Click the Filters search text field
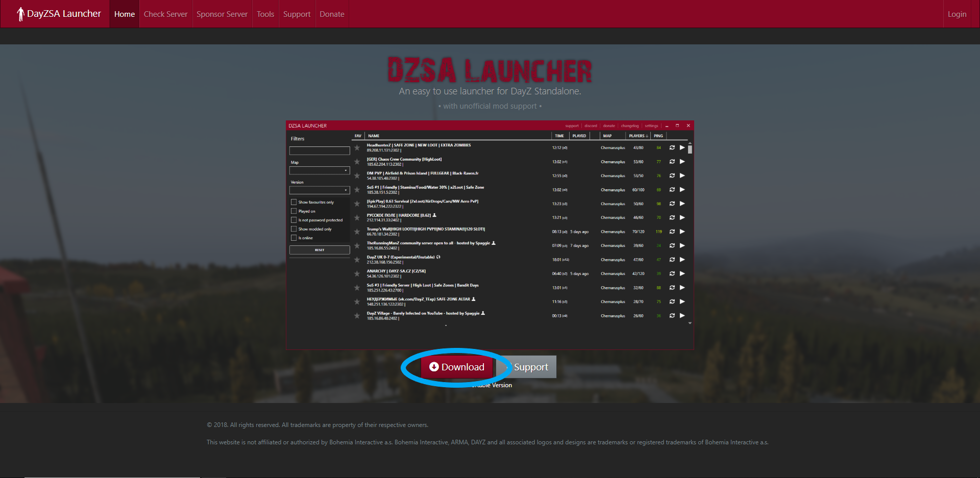The width and height of the screenshot is (980, 478). click(x=320, y=150)
